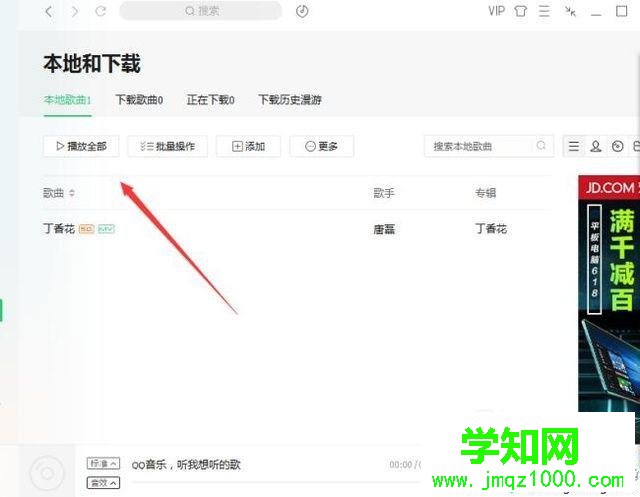Click the MV badge on 丁香花
Screen dimensions: 640x497
pyautogui.click(x=107, y=229)
